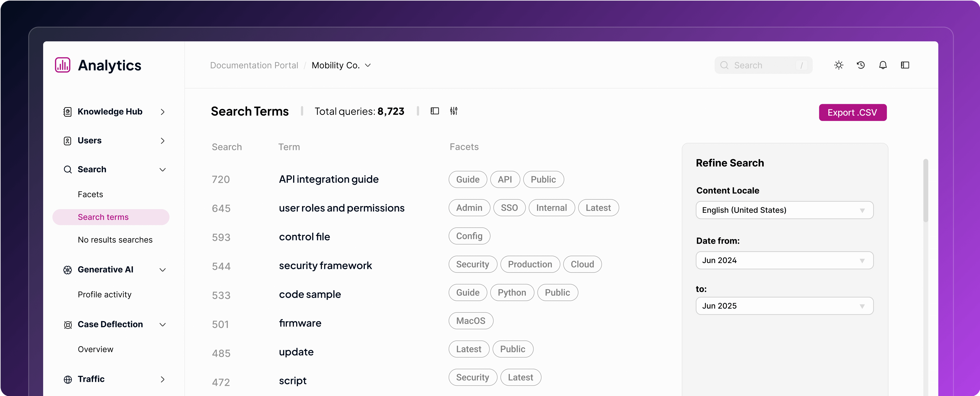Click the Case Deflection sidebar icon

point(67,325)
